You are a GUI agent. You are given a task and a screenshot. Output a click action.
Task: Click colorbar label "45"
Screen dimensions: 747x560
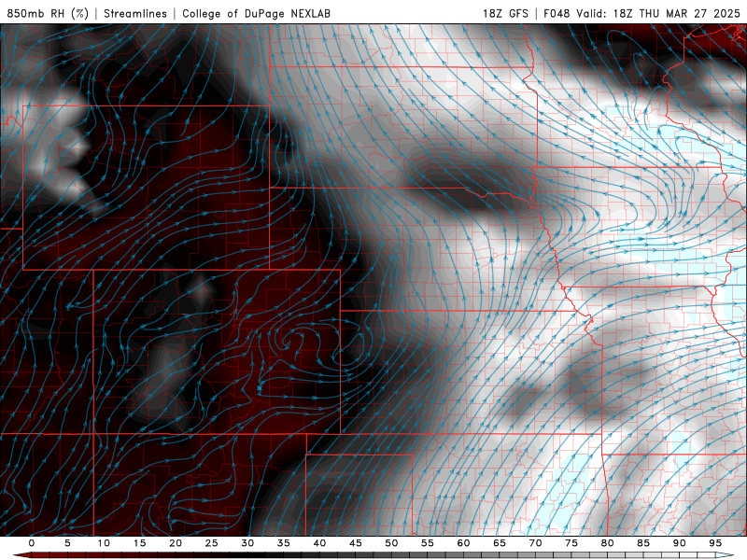356,543
